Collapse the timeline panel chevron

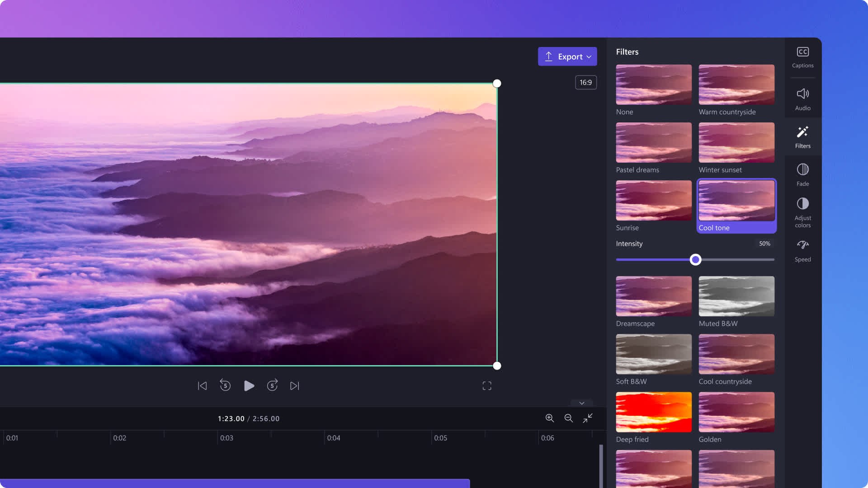click(582, 403)
